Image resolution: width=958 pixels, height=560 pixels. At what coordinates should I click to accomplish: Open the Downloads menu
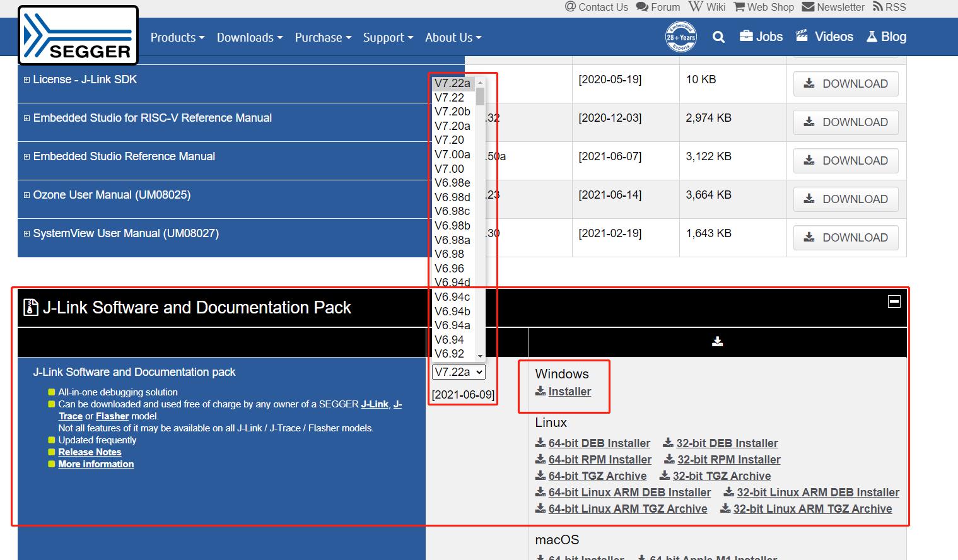pos(250,37)
